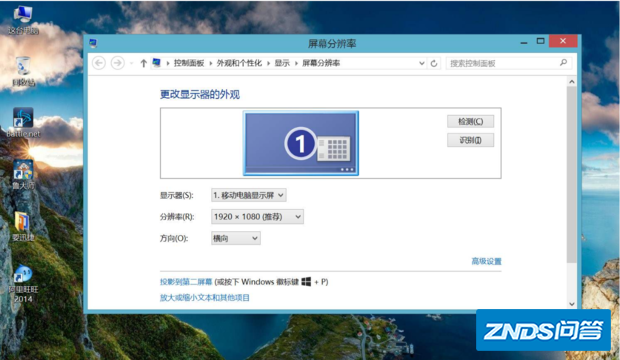Click the window title bar display icon

(x=93, y=43)
